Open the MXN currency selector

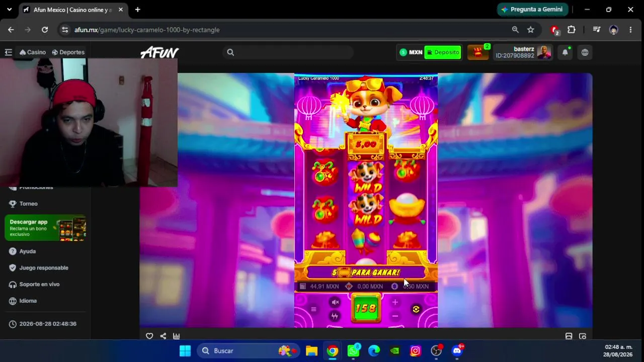point(411,52)
